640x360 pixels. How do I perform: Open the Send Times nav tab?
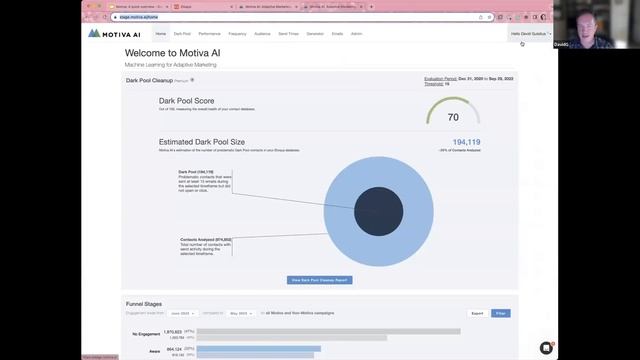(x=289, y=34)
